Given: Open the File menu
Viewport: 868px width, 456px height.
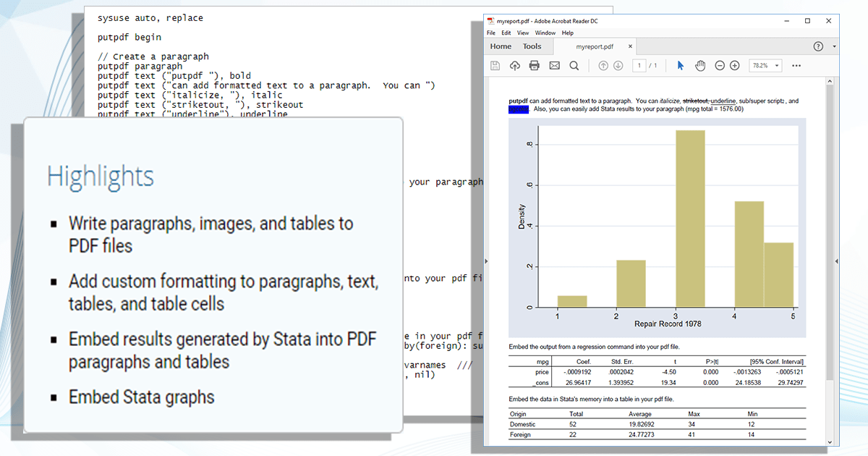Looking at the screenshot, I should (491, 33).
